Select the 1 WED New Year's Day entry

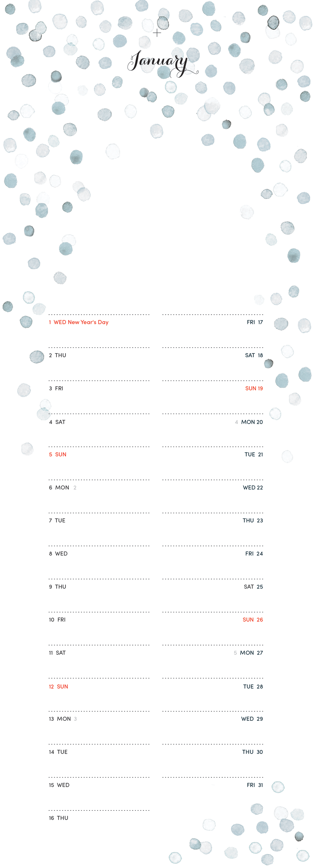click(x=79, y=322)
